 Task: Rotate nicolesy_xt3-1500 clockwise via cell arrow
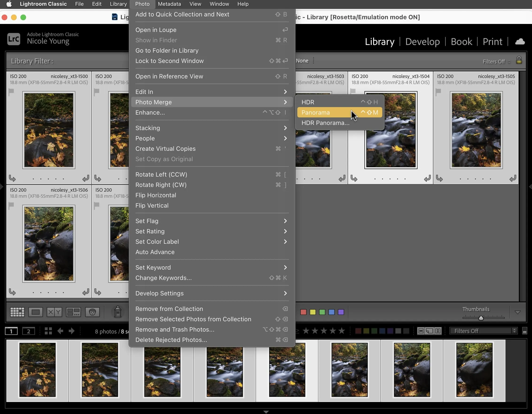pos(85,178)
